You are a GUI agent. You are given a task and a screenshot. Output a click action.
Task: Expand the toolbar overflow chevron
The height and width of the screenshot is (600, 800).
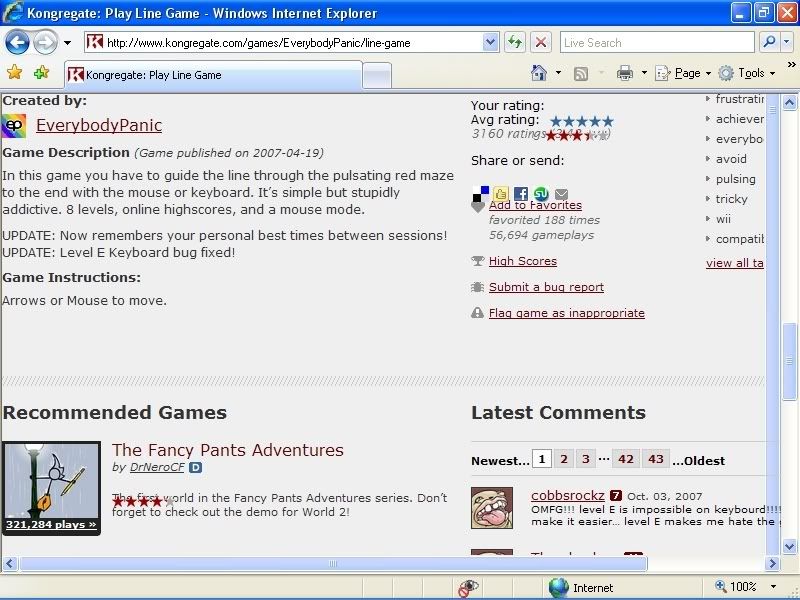(x=792, y=64)
